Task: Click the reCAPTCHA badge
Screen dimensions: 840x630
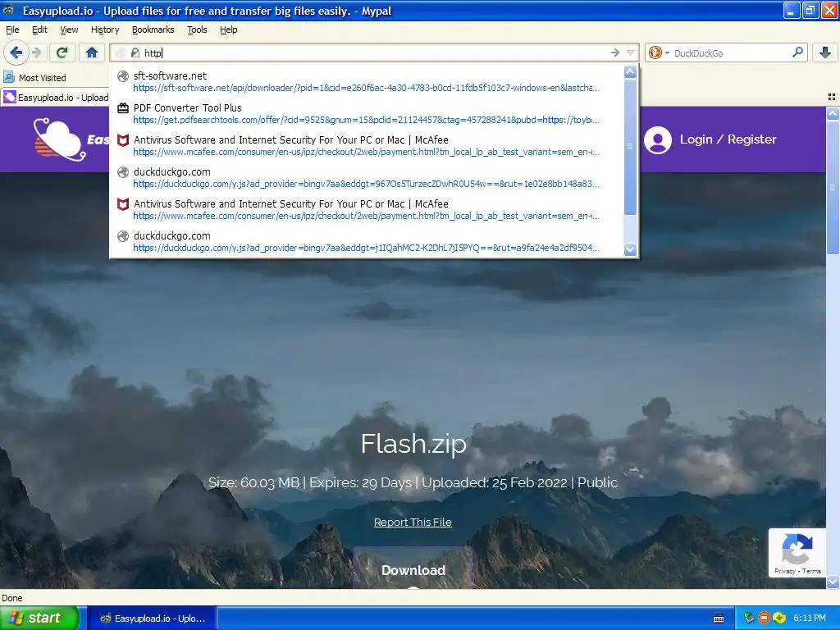Action: (797, 552)
